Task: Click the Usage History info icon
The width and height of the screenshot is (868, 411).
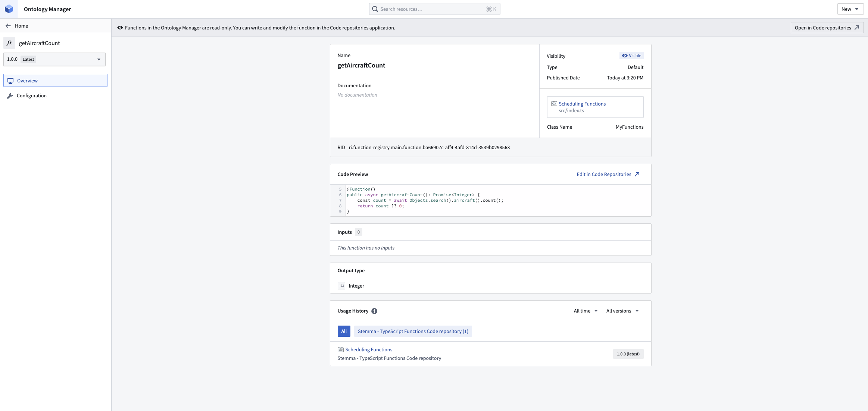Action: [x=374, y=311]
